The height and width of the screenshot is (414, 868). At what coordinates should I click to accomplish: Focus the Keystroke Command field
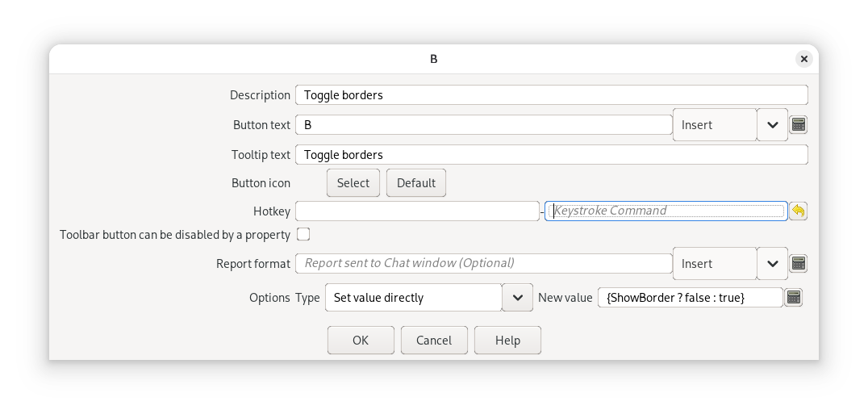[x=666, y=211]
